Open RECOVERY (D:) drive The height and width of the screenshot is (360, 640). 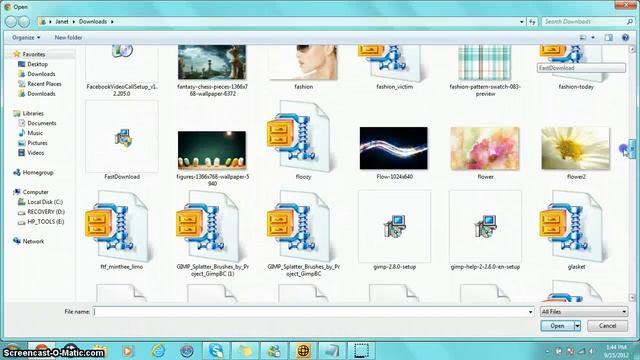[x=46, y=212]
